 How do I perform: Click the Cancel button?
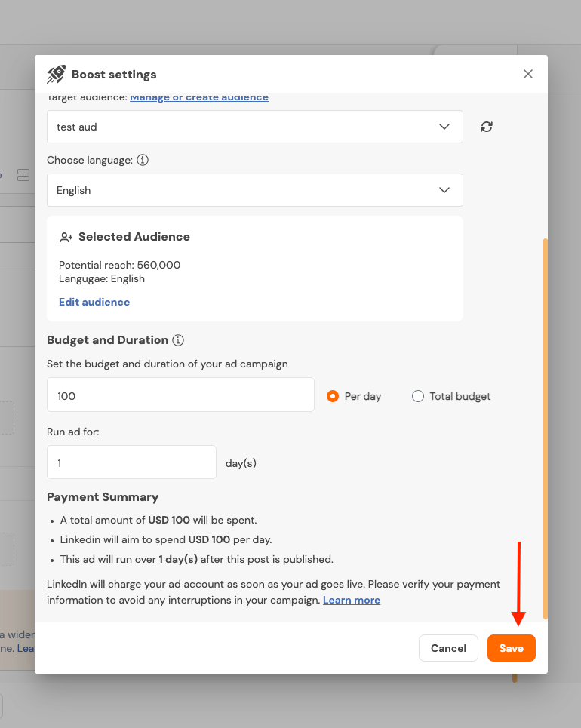coord(448,648)
